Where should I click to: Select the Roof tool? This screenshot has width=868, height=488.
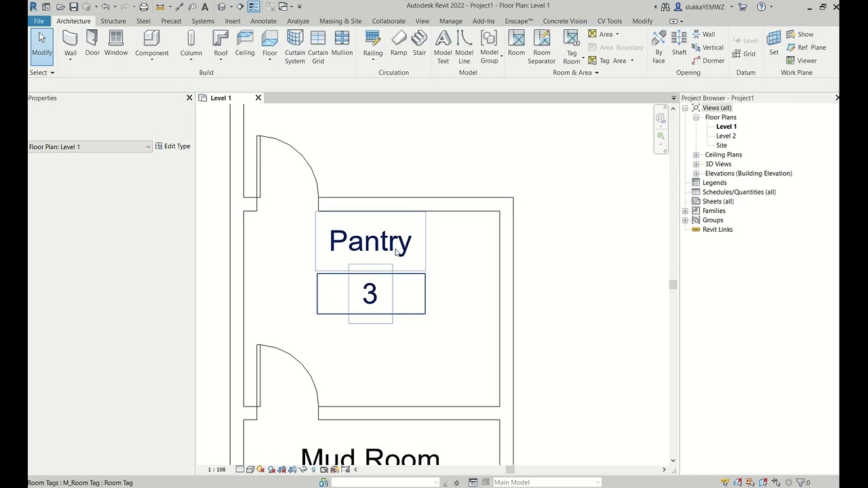(x=220, y=45)
